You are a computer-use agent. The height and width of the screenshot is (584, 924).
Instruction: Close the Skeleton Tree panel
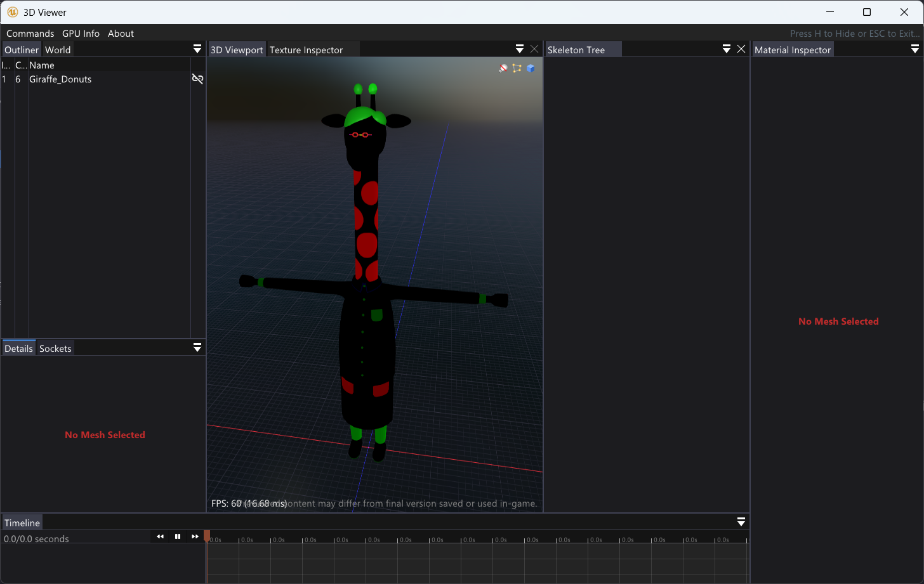click(741, 49)
